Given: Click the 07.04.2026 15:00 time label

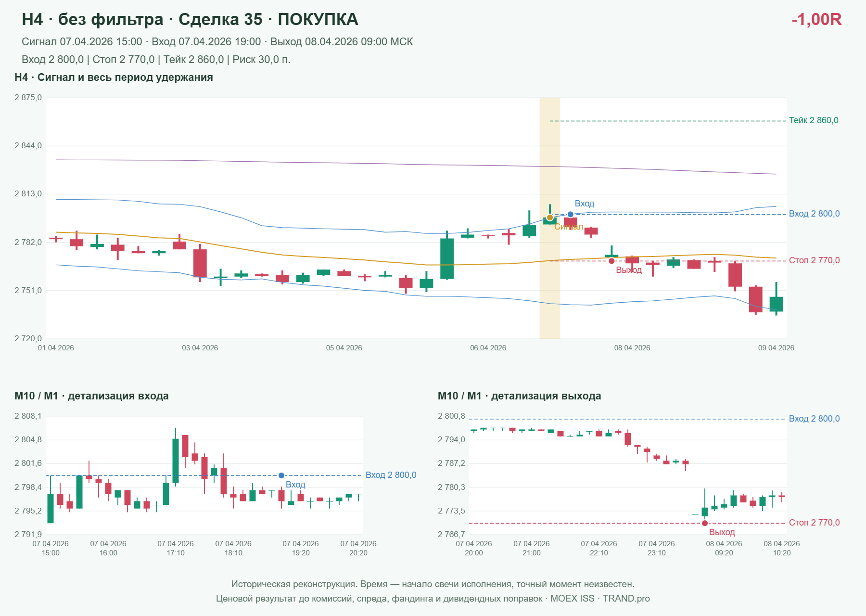Looking at the screenshot, I should (x=51, y=548).
